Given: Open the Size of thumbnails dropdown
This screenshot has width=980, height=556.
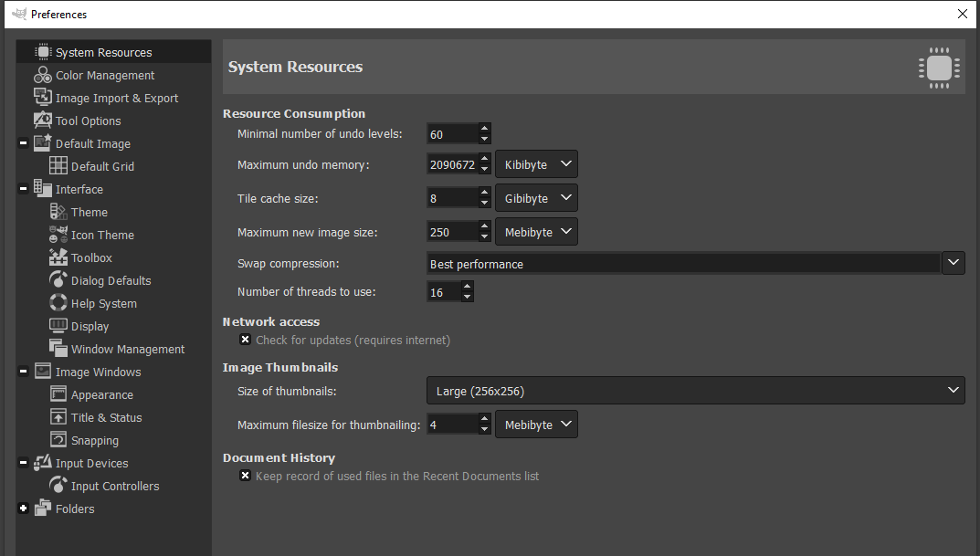Looking at the screenshot, I should [x=694, y=391].
